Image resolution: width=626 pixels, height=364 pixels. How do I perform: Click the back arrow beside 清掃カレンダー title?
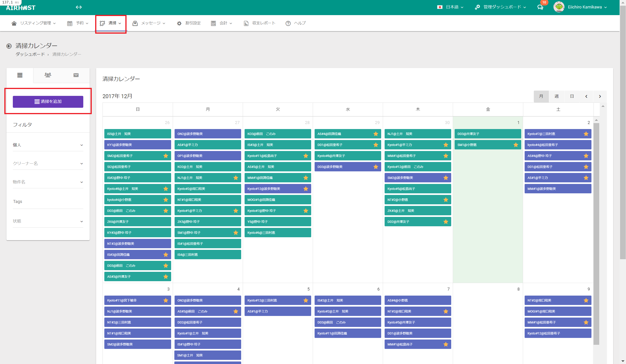click(x=9, y=46)
